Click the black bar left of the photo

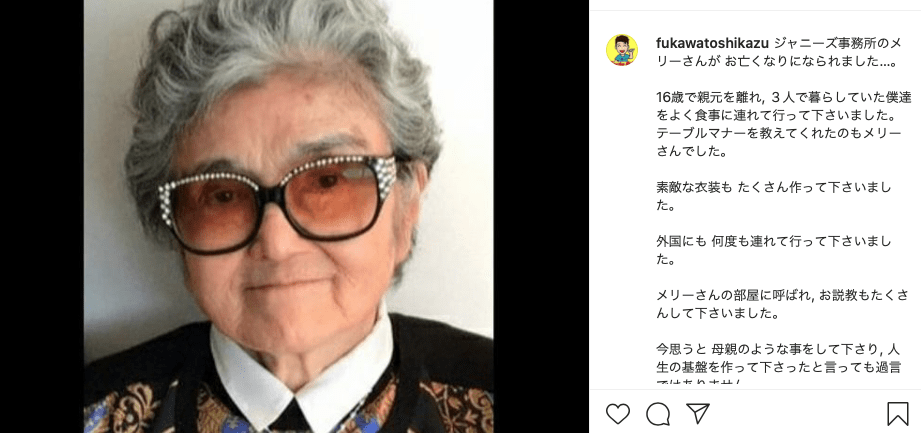coord(42,216)
